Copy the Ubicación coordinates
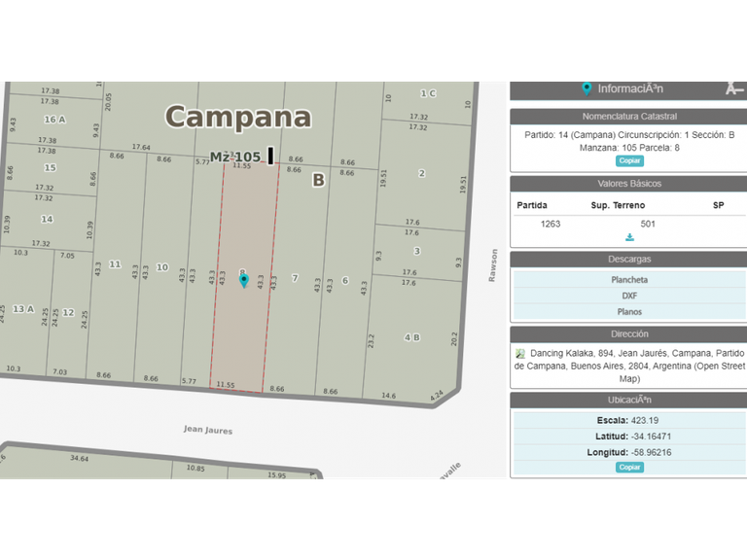The width and height of the screenshot is (747, 560). click(x=629, y=467)
